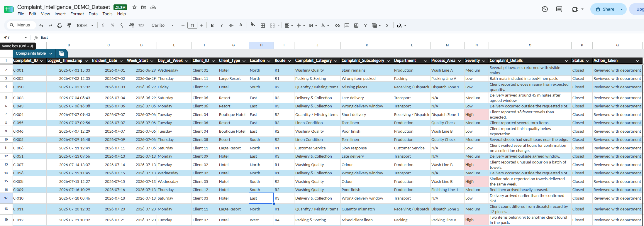Screen dimensions: 644x226
Task: Open cell borders options
Action: click(x=263, y=26)
